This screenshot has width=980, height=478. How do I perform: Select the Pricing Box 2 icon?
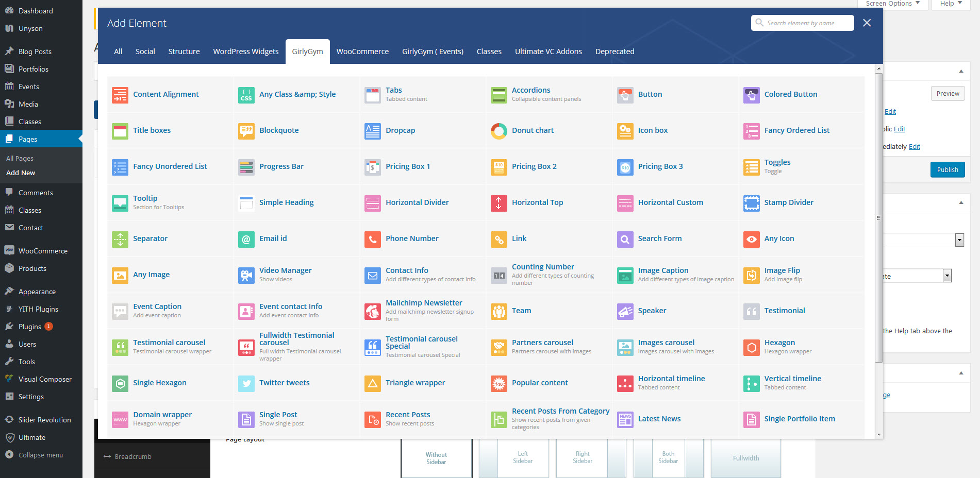[499, 167]
